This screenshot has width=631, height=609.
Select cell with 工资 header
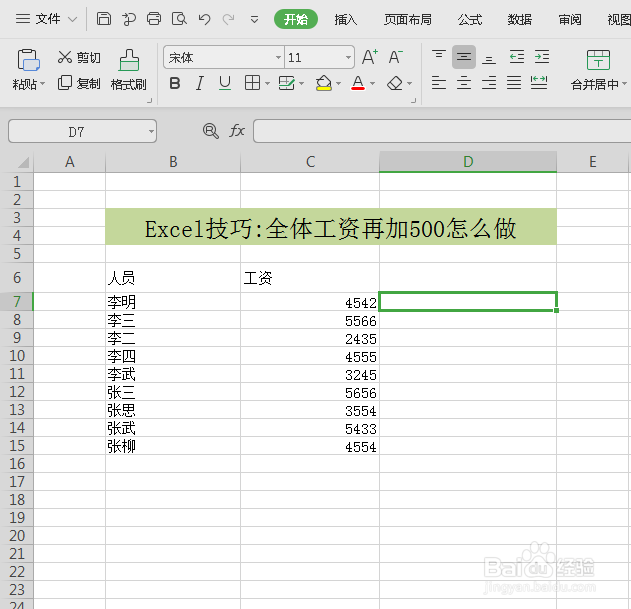coord(310,278)
